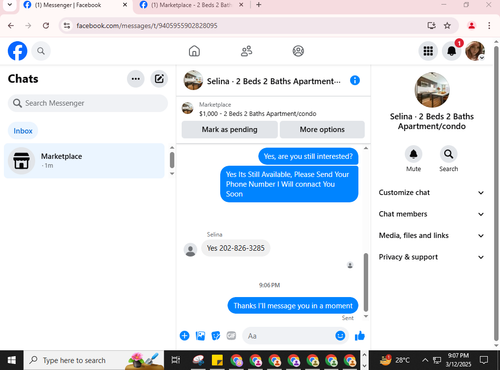Bookmark this page star icon
The image size is (500, 370).
(447, 26)
